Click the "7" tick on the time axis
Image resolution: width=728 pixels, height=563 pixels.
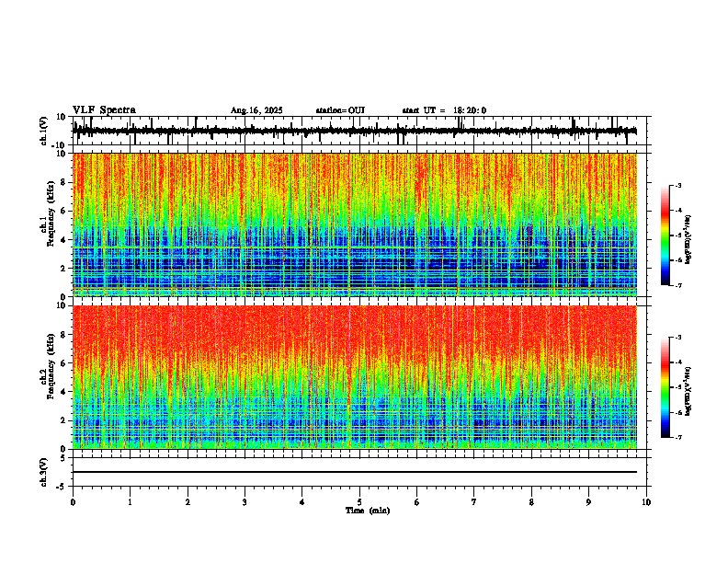click(474, 502)
